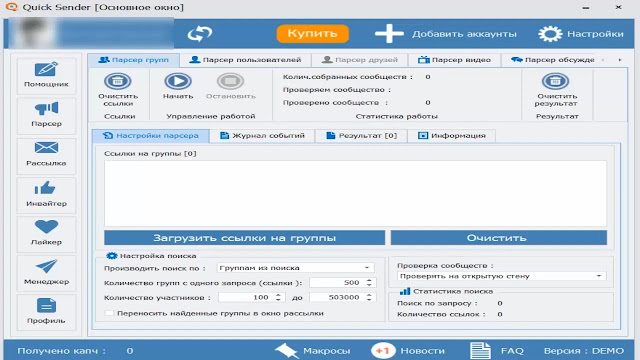Open the Менеджер paper-plane section
The height and width of the screenshot is (360, 640).
46,273
